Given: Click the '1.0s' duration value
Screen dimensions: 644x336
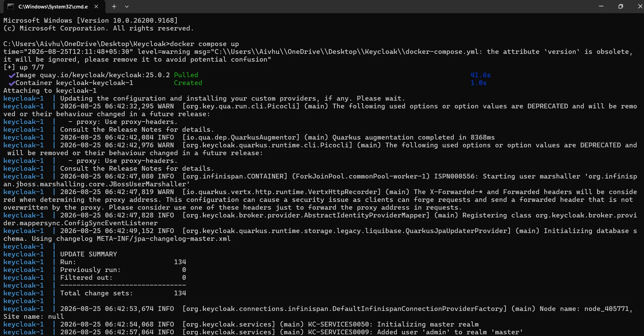Looking at the screenshot, I should coord(478,83).
